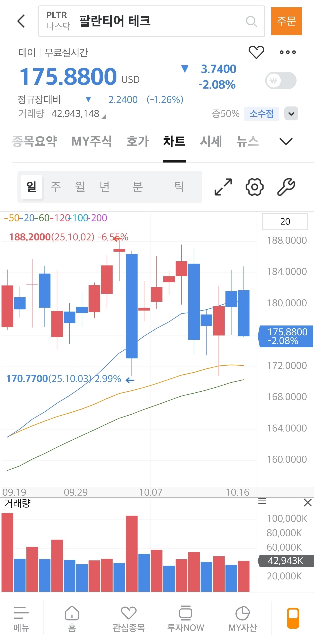Tap the 188.2000 high price annotation
Viewport: 314px width, 644px height.
[x=69, y=237]
